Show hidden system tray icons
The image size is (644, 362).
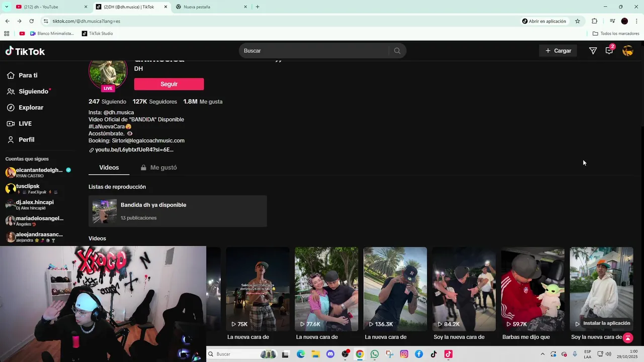tap(542, 354)
